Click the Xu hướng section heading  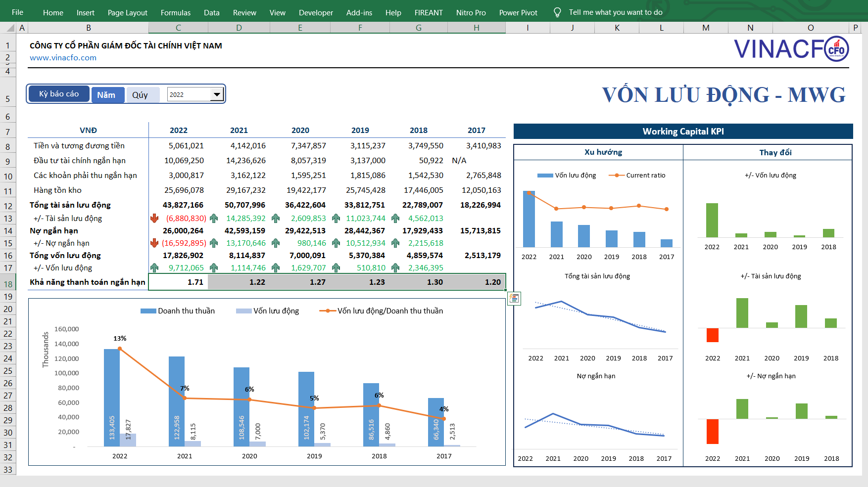tap(603, 152)
